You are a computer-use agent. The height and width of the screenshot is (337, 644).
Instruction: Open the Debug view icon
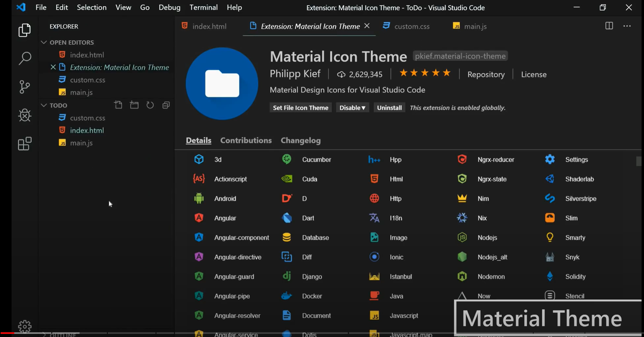[x=25, y=115]
